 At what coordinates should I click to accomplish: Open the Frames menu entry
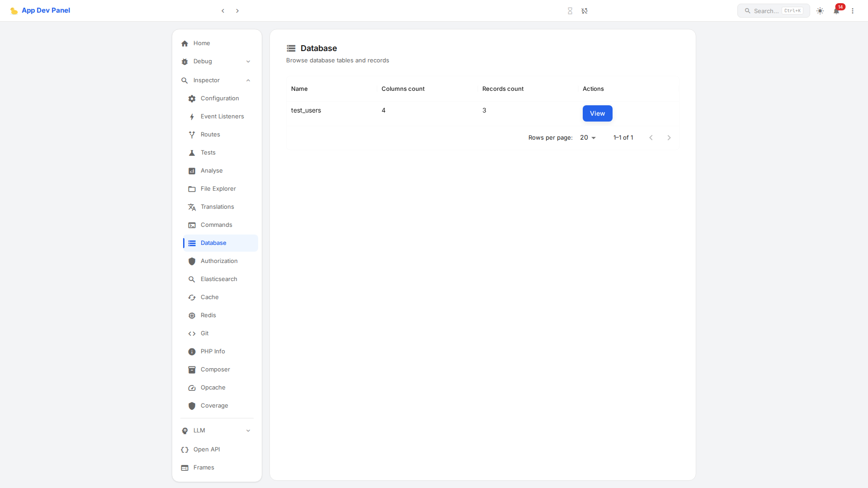pyautogui.click(x=203, y=467)
